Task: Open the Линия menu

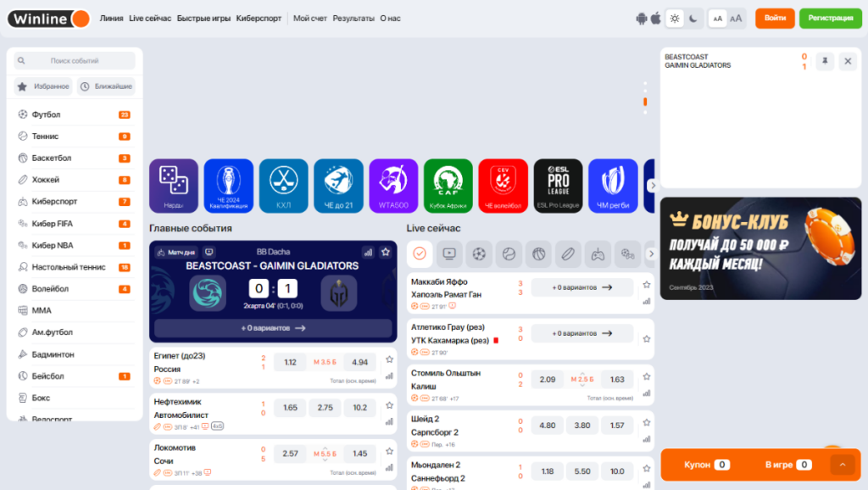Action: 111,19
